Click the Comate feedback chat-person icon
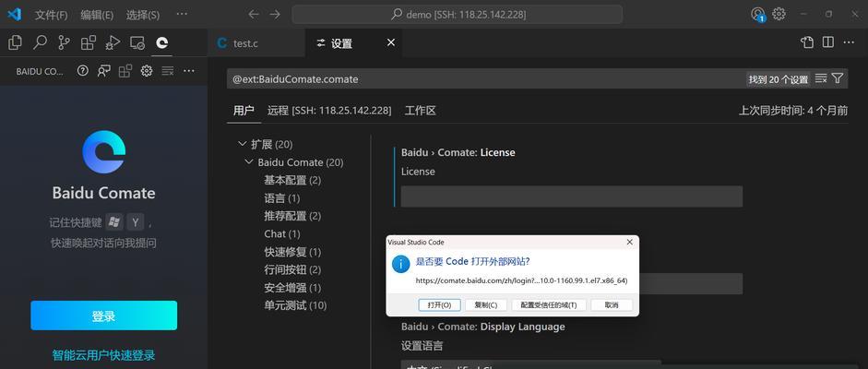Viewport: 868px width, 369px height. [103, 70]
